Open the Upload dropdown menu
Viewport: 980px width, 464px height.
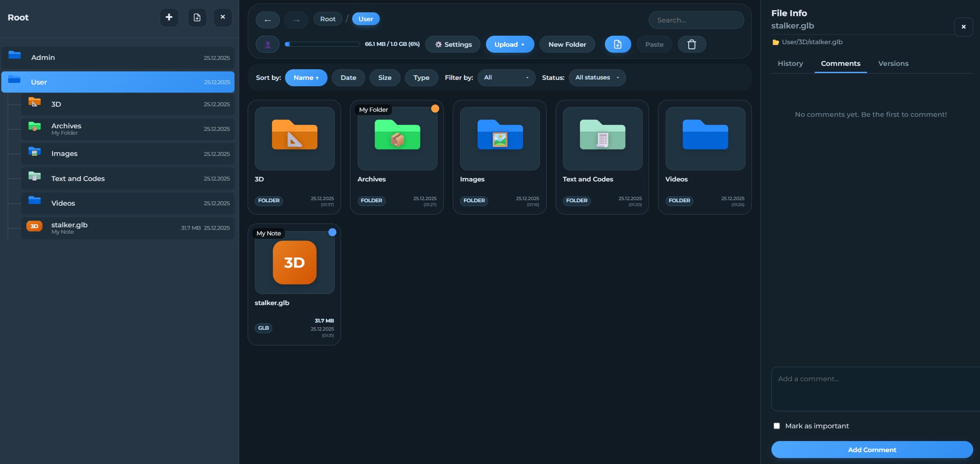pyautogui.click(x=510, y=44)
